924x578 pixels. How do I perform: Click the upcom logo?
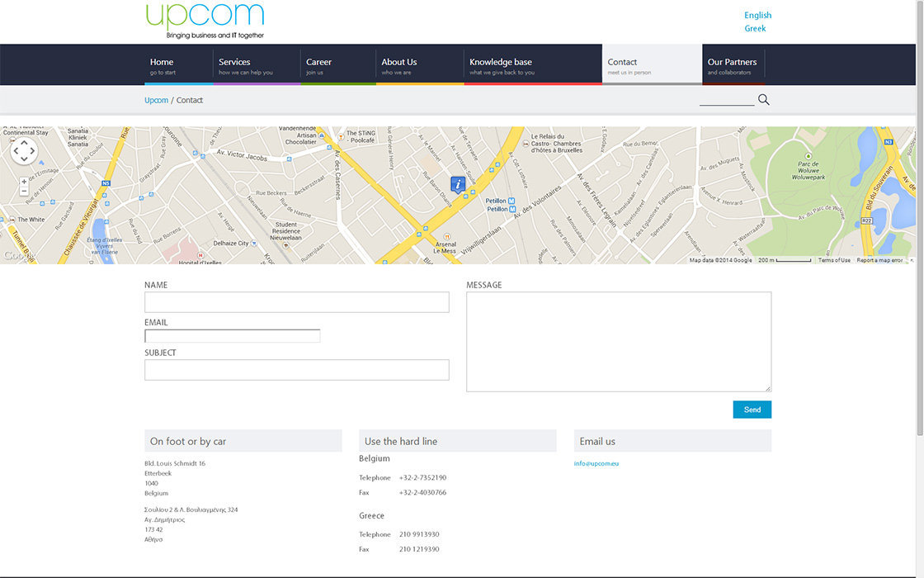205,21
